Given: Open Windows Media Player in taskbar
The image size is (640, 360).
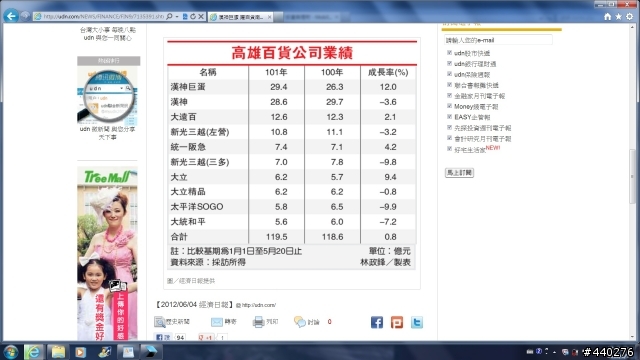Looking at the screenshot, I should pyautogui.click(x=80, y=352).
